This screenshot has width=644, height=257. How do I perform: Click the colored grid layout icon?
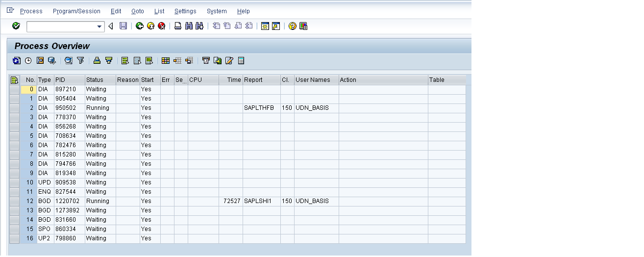pyautogui.click(x=166, y=61)
